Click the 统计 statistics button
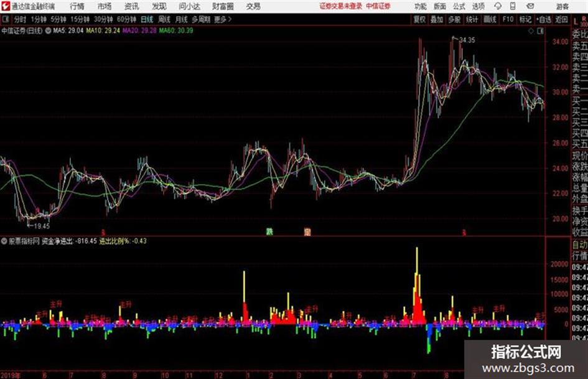Viewport: 588px width, 379px height. pyautogui.click(x=472, y=19)
